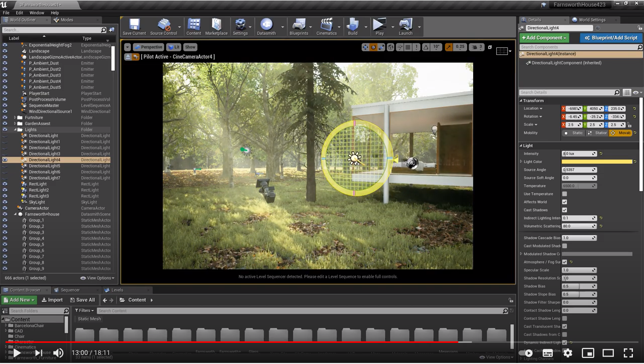This screenshot has width=644, height=364.
Task: Click the Add Component button
Action: [544, 38]
